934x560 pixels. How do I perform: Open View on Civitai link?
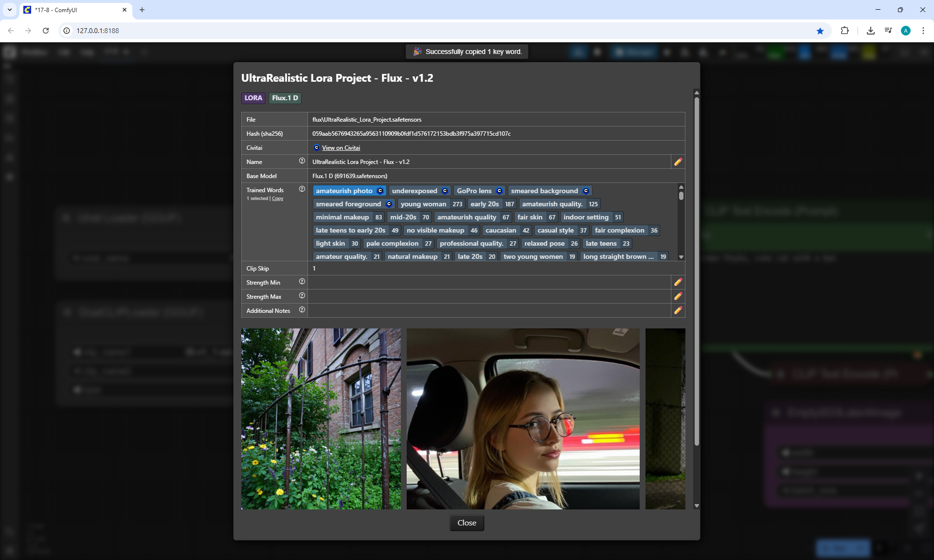341,148
